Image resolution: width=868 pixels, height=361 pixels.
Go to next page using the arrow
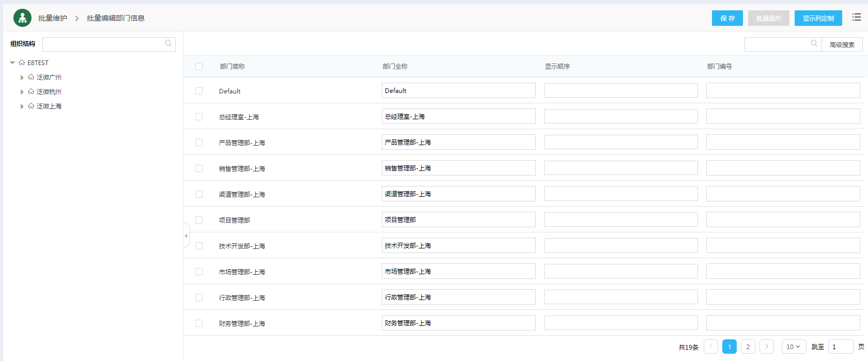point(767,347)
